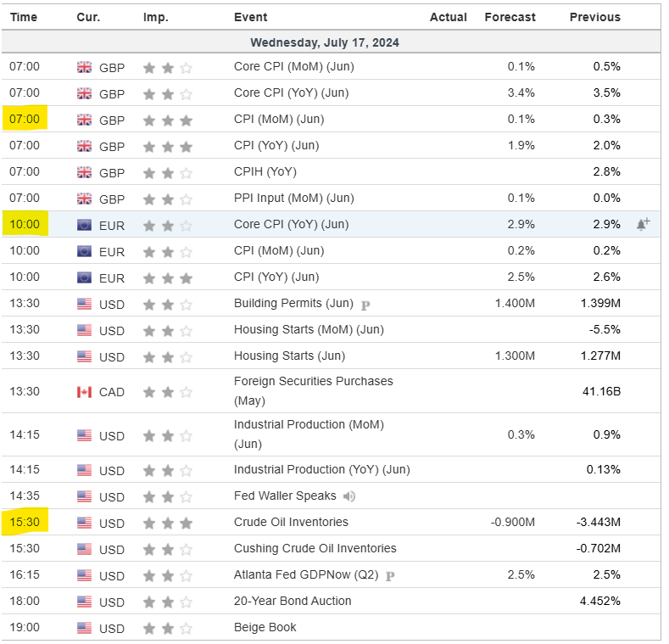
Task: Click the highlighted 15:30 time cell
Action: (x=25, y=523)
